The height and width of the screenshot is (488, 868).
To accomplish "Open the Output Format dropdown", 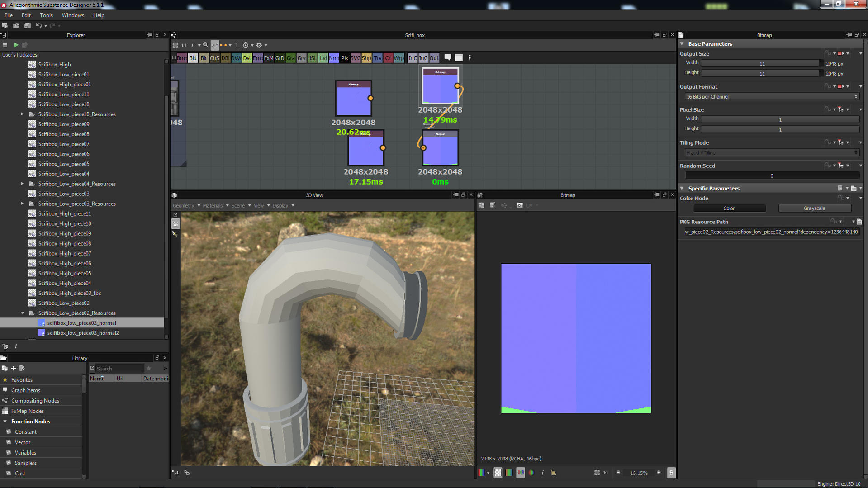I will [x=772, y=97].
